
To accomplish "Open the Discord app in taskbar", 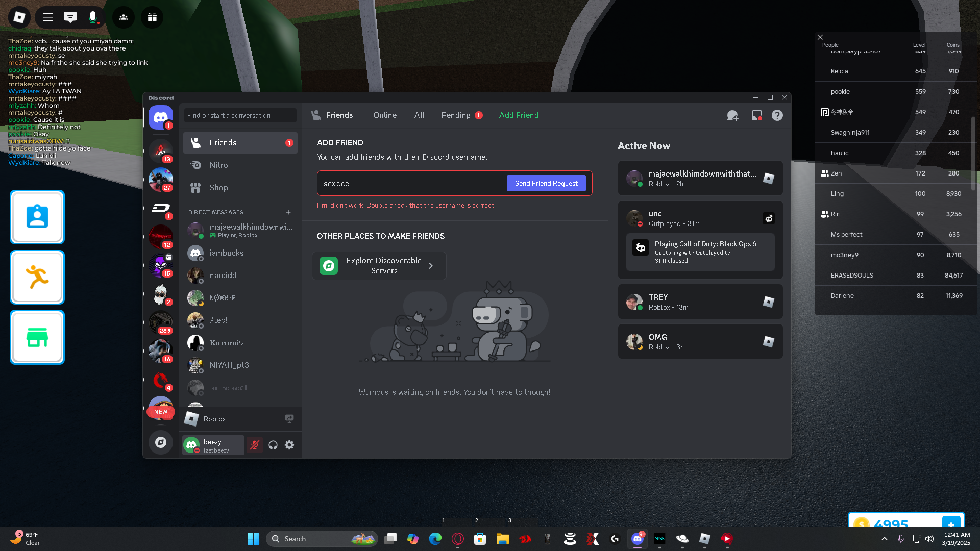I will pyautogui.click(x=638, y=539).
